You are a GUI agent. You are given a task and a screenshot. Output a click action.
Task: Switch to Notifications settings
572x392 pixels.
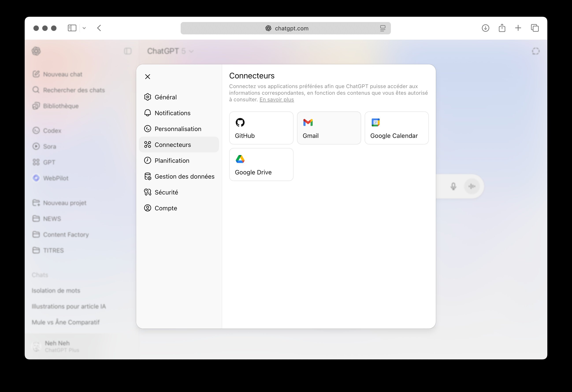coord(172,113)
